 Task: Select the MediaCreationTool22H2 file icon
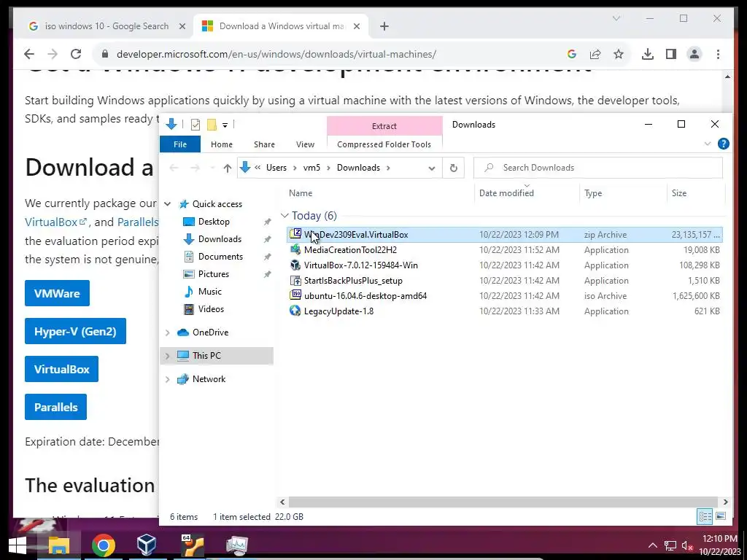coord(295,249)
